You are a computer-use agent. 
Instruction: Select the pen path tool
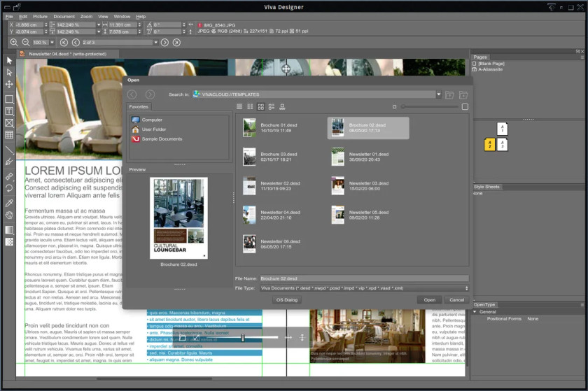pyautogui.click(x=9, y=162)
